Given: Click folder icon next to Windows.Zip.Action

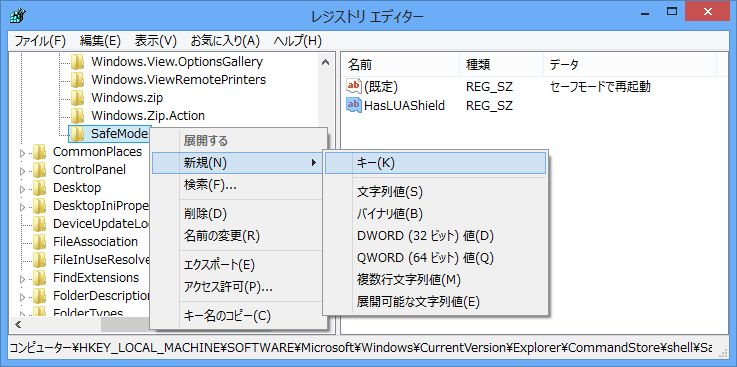Looking at the screenshot, I should 77,116.
